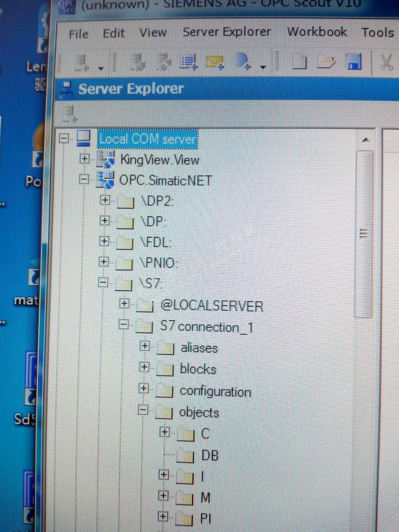This screenshot has height=532, width=399.
Task: Click the grayed-out Cut scissors icon
Action: pyautogui.click(x=387, y=62)
